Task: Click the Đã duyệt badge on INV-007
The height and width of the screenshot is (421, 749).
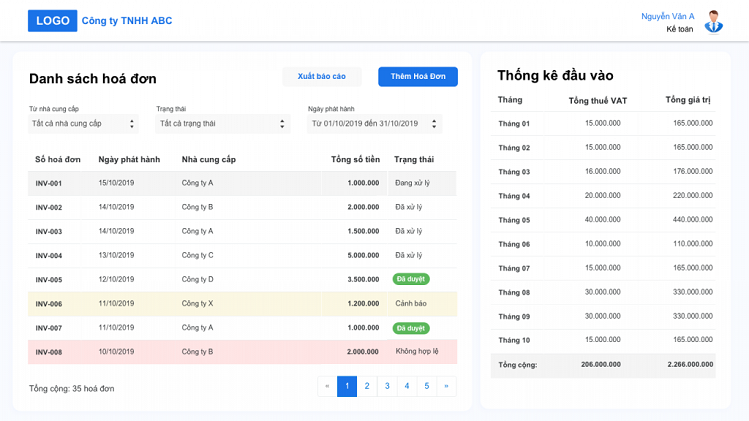Action: 410,328
